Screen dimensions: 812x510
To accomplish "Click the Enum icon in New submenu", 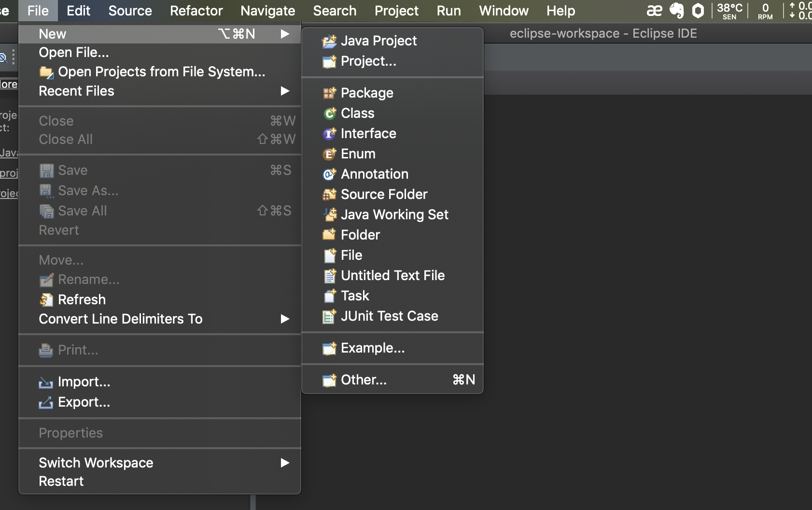I will [x=329, y=154].
